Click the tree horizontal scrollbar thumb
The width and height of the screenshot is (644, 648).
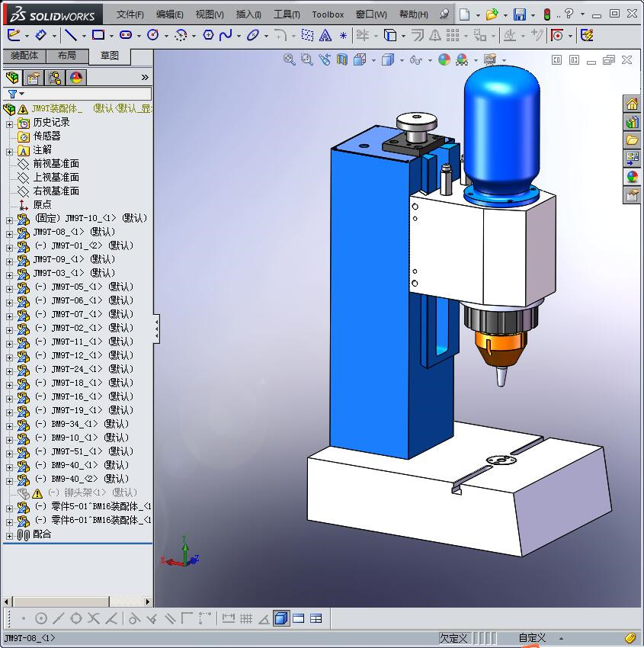pyautogui.click(x=61, y=601)
